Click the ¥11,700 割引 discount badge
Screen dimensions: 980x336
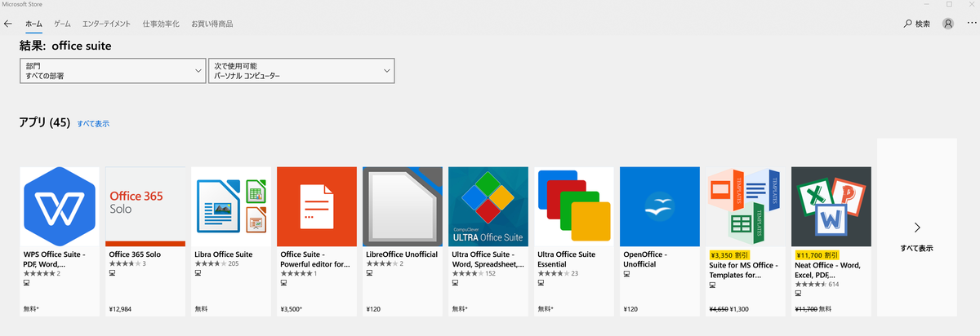[x=817, y=254]
